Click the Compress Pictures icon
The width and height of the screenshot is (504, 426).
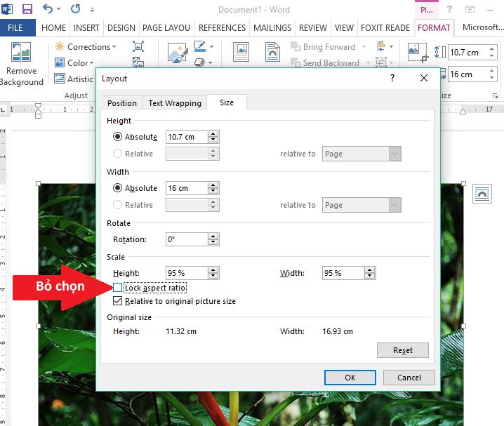pyautogui.click(x=138, y=46)
